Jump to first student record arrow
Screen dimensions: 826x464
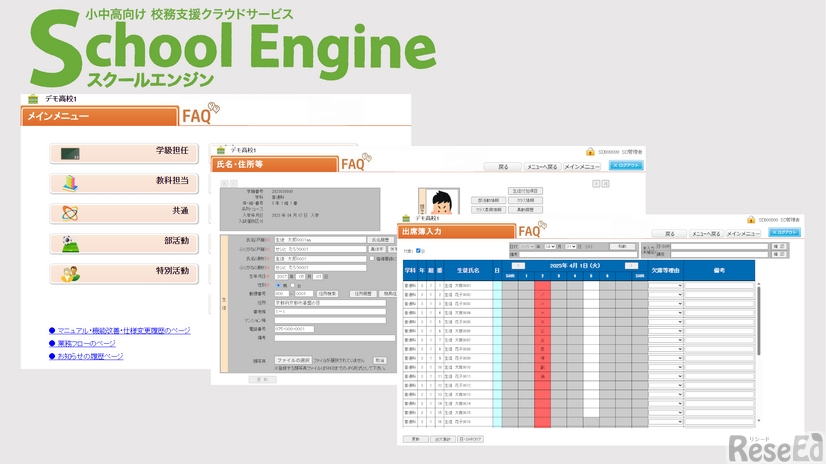point(224,183)
